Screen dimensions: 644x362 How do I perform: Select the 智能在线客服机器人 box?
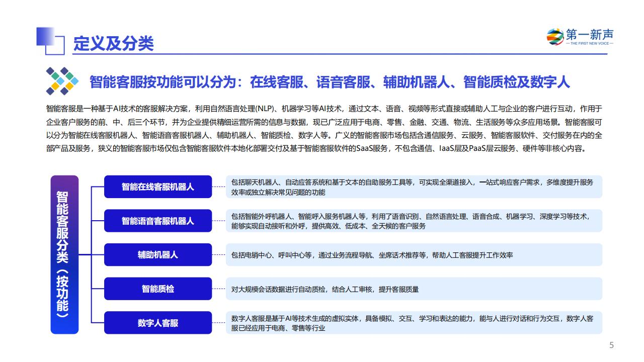point(158,187)
